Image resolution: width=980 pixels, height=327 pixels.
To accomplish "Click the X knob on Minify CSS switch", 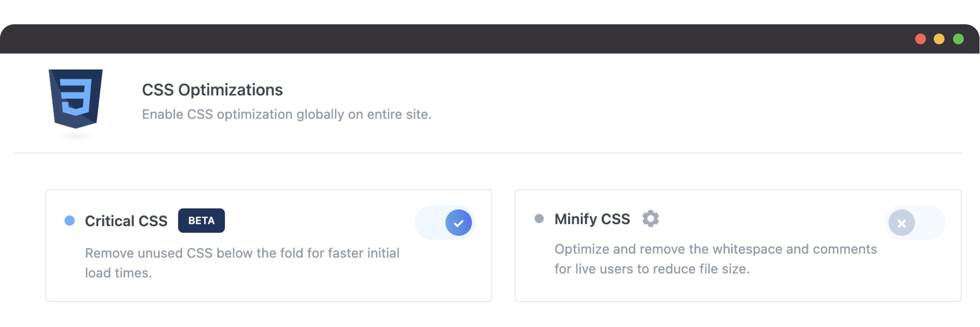I will [902, 223].
